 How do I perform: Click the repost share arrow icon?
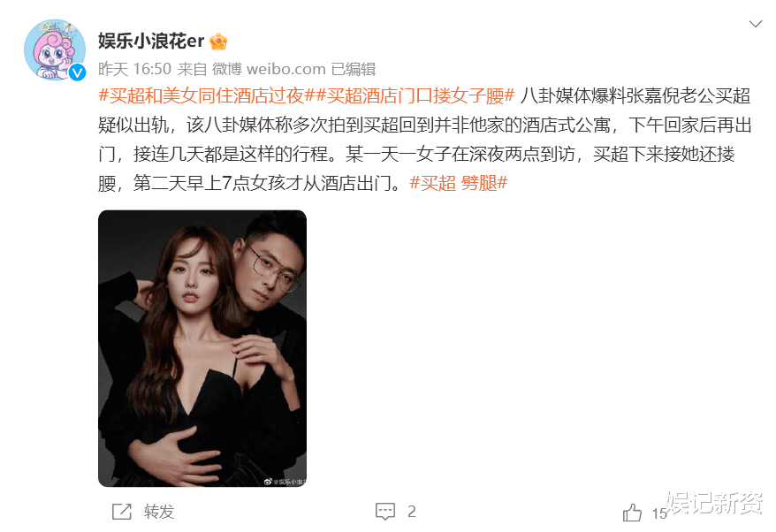(122, 511)
